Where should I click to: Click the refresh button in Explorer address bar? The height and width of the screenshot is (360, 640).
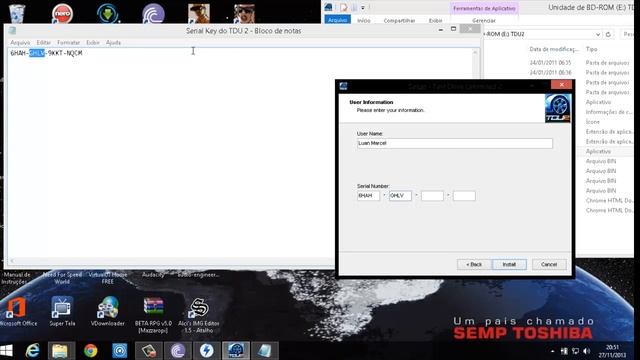608,34
